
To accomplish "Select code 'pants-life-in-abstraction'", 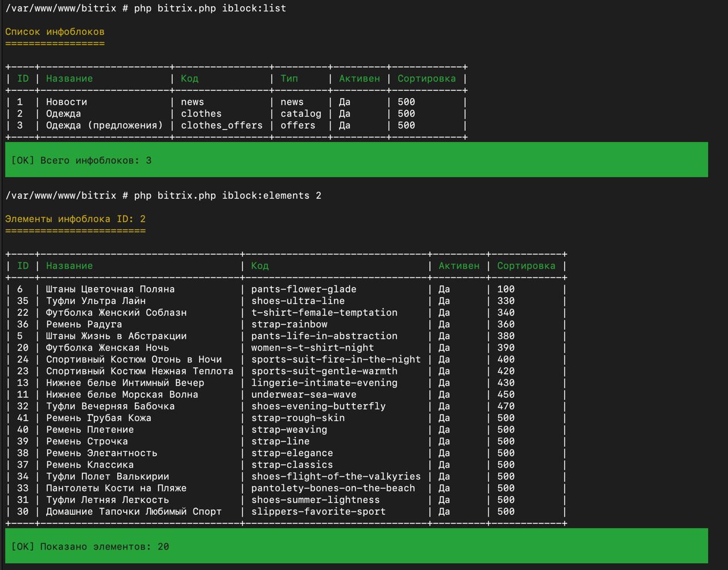I will pyautogui.click(x=323, y=336).
